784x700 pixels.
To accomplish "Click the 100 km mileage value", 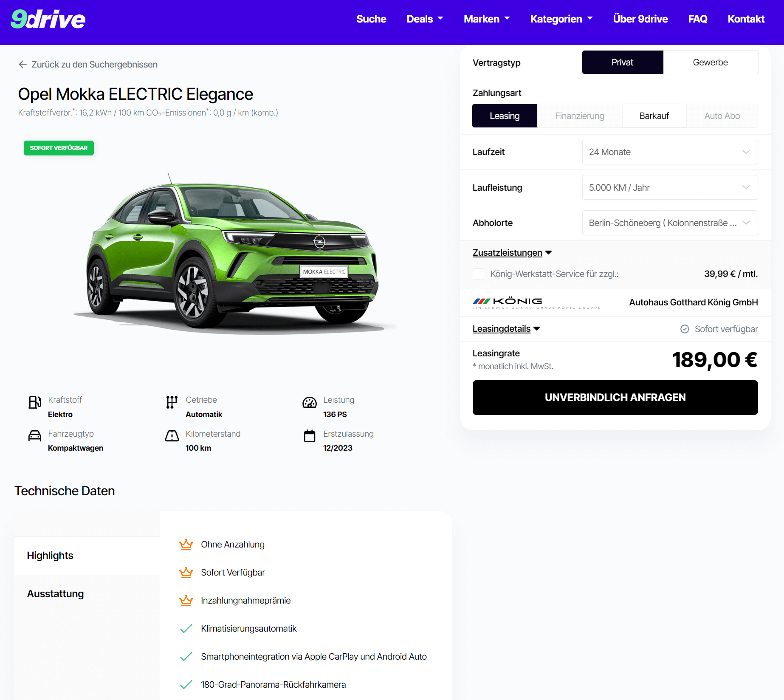I will pos(198,448).
